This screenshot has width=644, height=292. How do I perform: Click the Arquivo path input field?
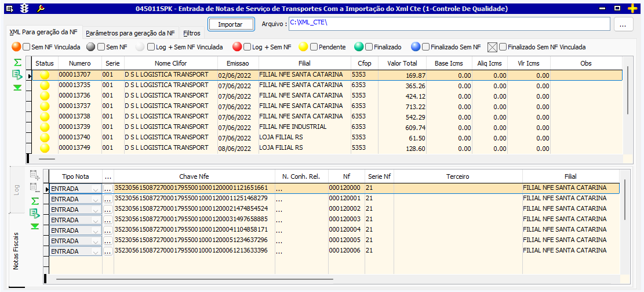[x=449, y=23]
